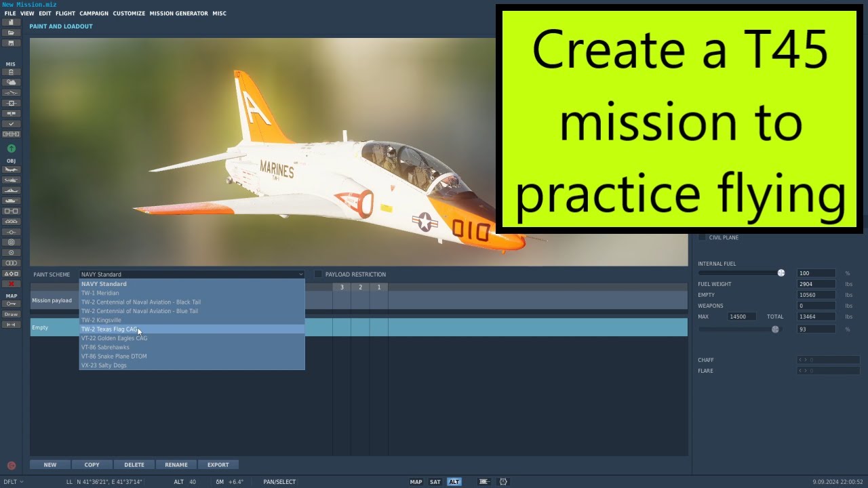Select the trigger zone circle tool
This screenshot has width=868, height=488.
(x=11, y=242)
